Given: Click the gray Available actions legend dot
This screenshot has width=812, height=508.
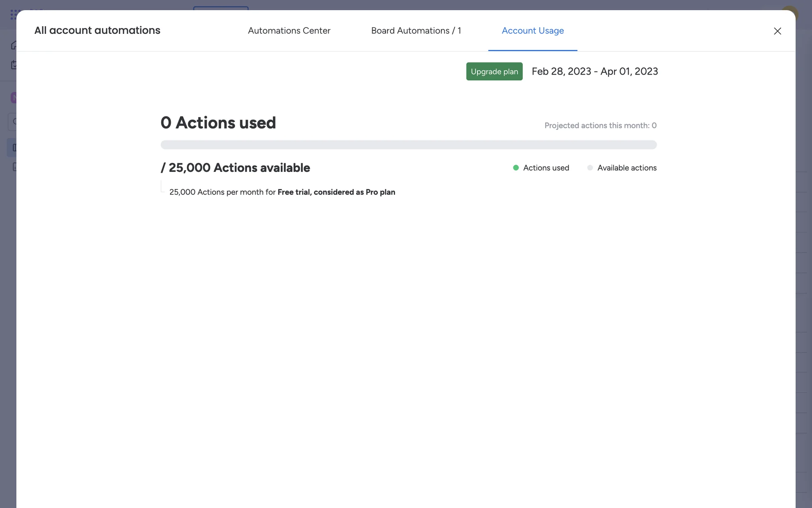Looking at the screenshot, I should (590, 168).
